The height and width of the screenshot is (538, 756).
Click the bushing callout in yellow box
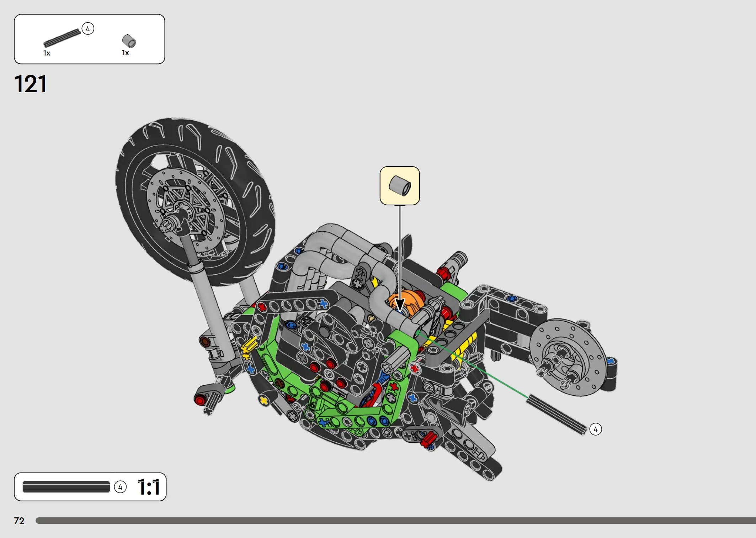coord(400,185)
